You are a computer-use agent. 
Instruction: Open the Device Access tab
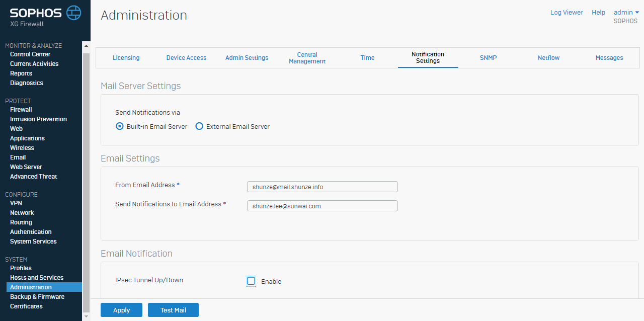186,58
